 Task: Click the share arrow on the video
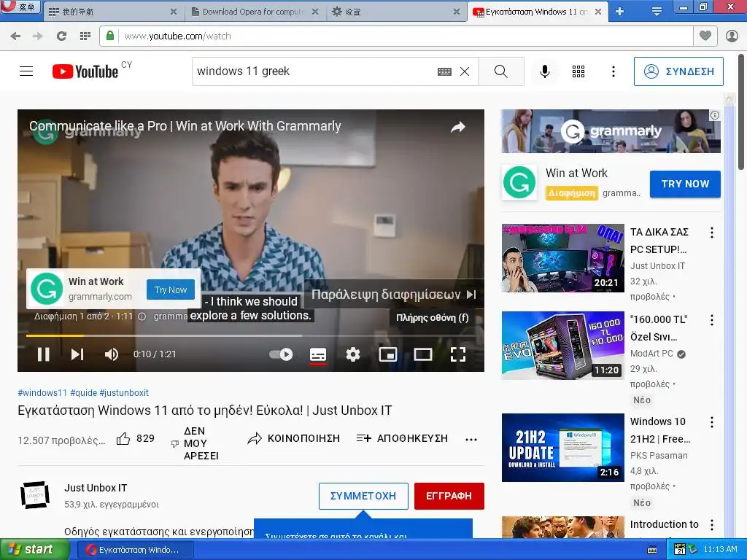[458, 127]
